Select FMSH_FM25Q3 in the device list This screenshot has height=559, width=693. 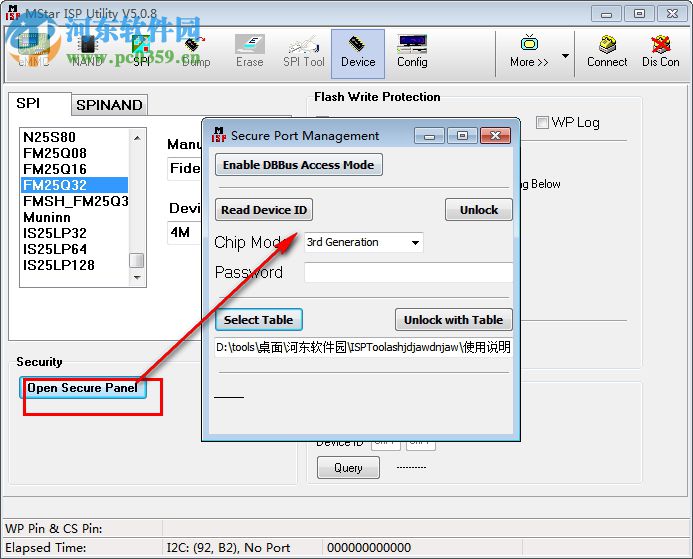coord(74,201)
